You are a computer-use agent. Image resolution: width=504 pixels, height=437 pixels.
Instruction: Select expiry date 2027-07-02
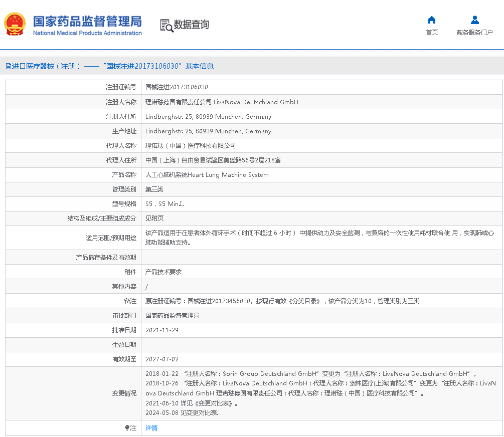pyautogui.click(x=161, y=359)
